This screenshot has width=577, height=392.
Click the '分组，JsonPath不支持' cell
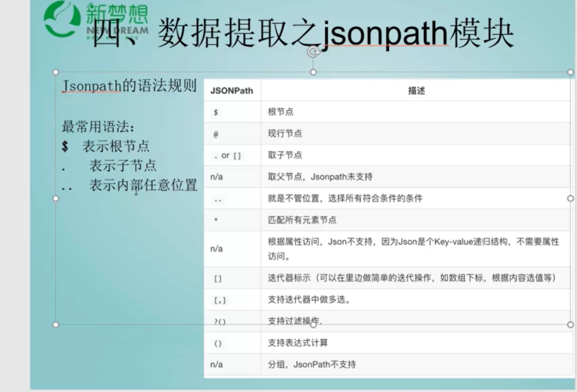(416, 365)
